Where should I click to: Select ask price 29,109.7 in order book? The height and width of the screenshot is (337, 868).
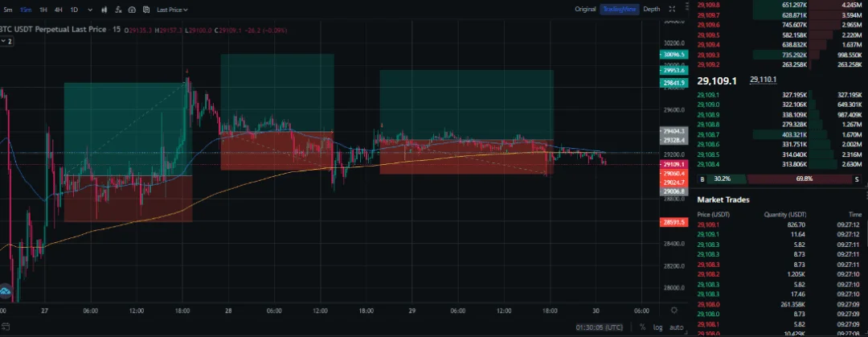click(708, 15)
